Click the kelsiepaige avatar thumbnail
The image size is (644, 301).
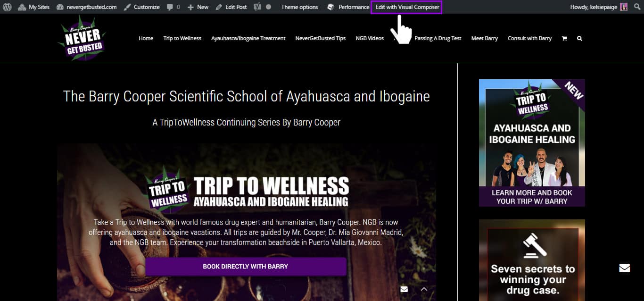[624, 7]
